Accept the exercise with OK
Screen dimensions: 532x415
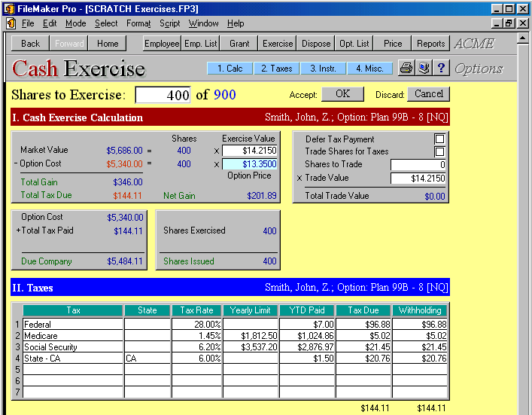tap(342, 93)
